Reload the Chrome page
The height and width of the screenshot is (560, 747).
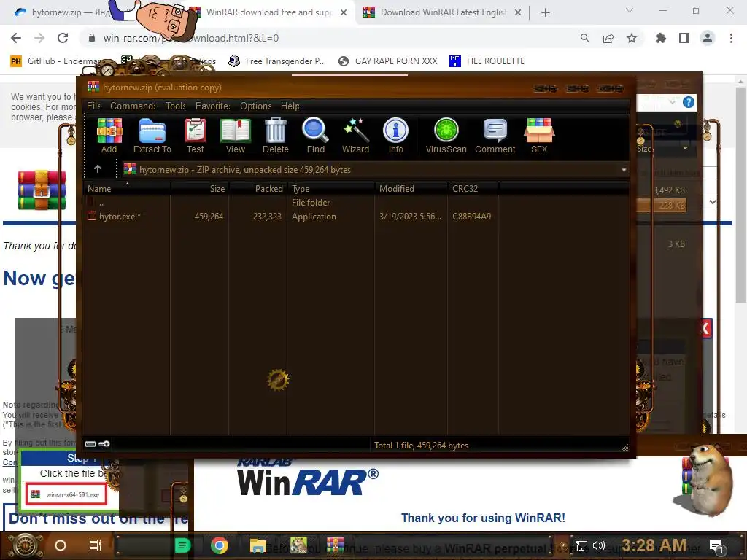pos(63,38)
